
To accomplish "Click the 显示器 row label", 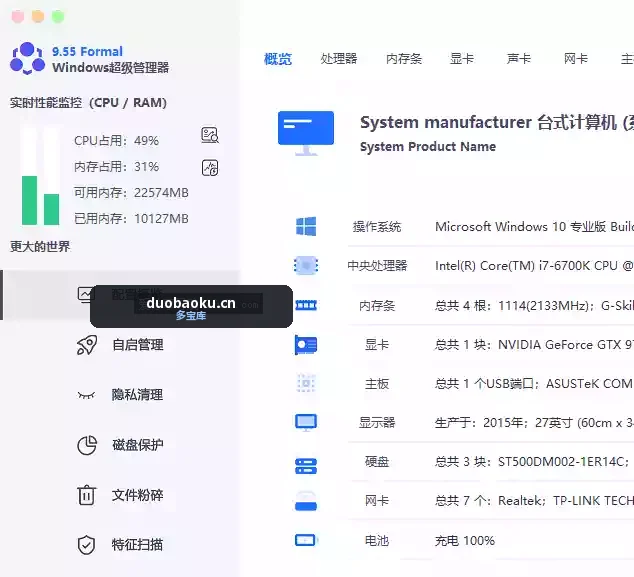I will (x=377, y=423).
